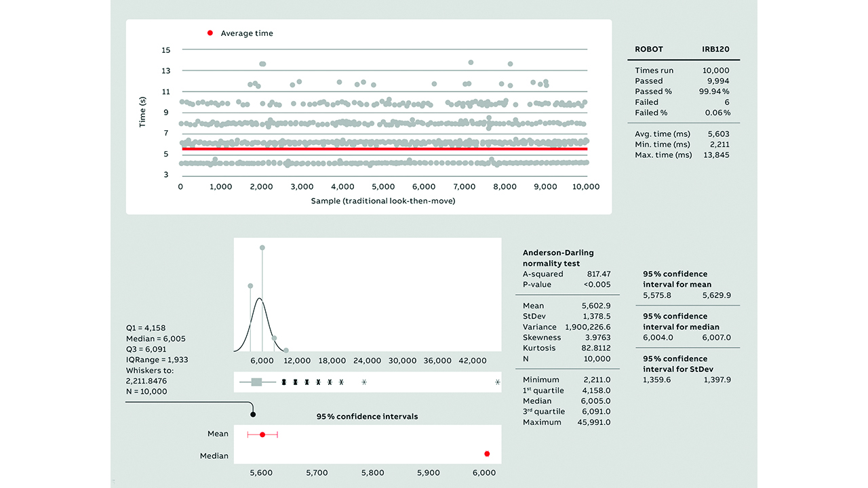Select the normal curve on the histogram

pos(261,298)
